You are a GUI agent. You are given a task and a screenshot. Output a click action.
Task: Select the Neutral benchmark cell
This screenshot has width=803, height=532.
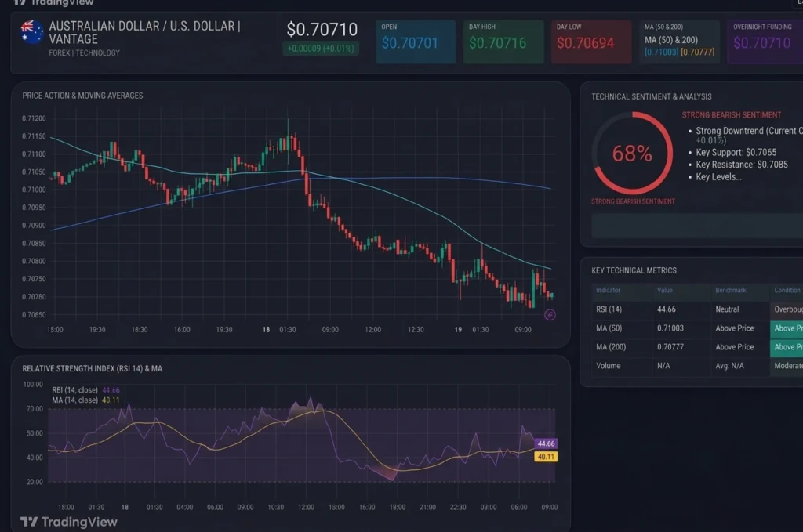pyautogui.click(x=727, y=309)
